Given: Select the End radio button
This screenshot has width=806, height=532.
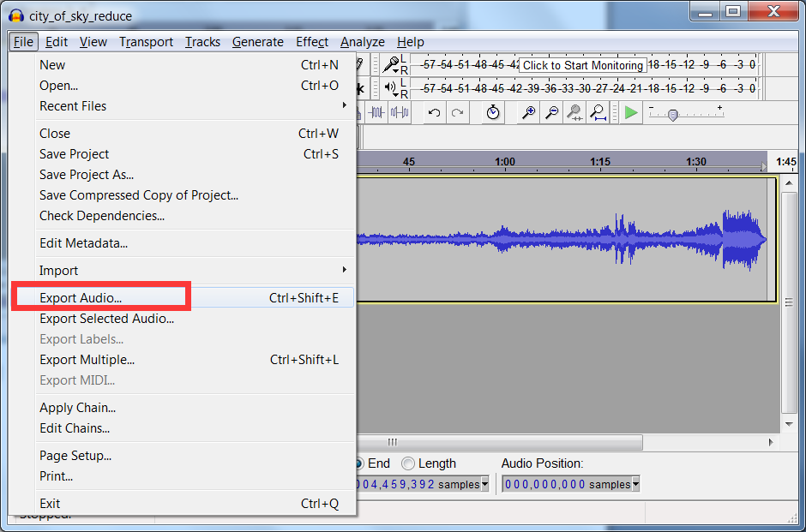Looking at the screenshot, I should [358, 463].
